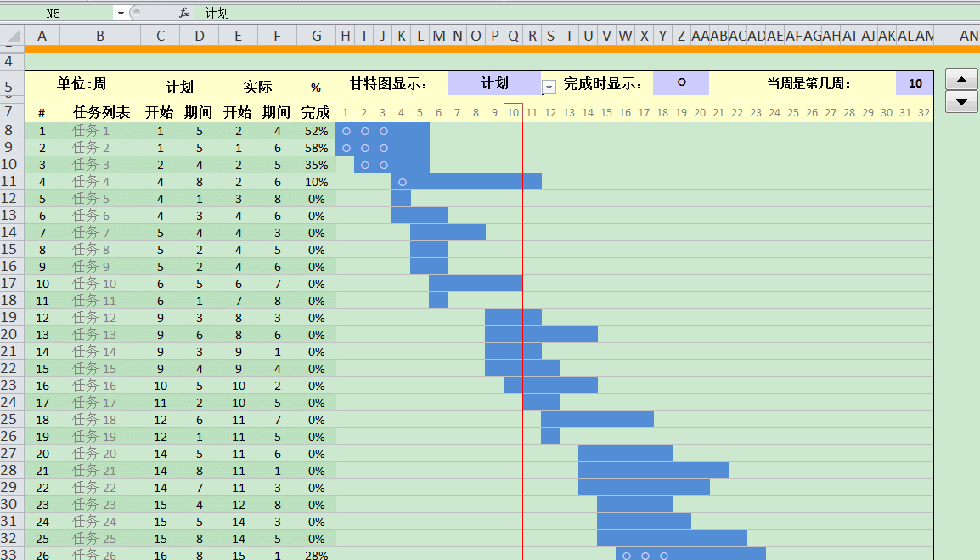980x560 pixels.
Task: Select column Q header
Action: 513,36
